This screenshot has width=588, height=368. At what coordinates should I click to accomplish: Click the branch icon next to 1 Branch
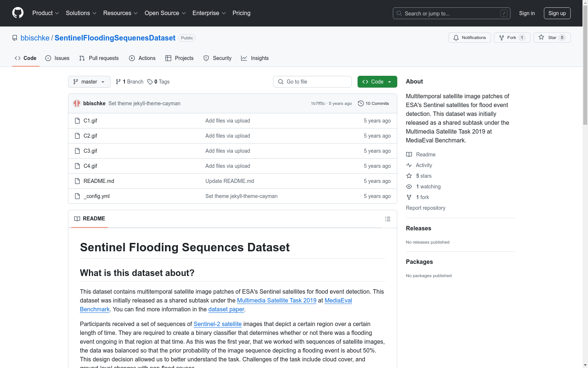pos(118,82)
